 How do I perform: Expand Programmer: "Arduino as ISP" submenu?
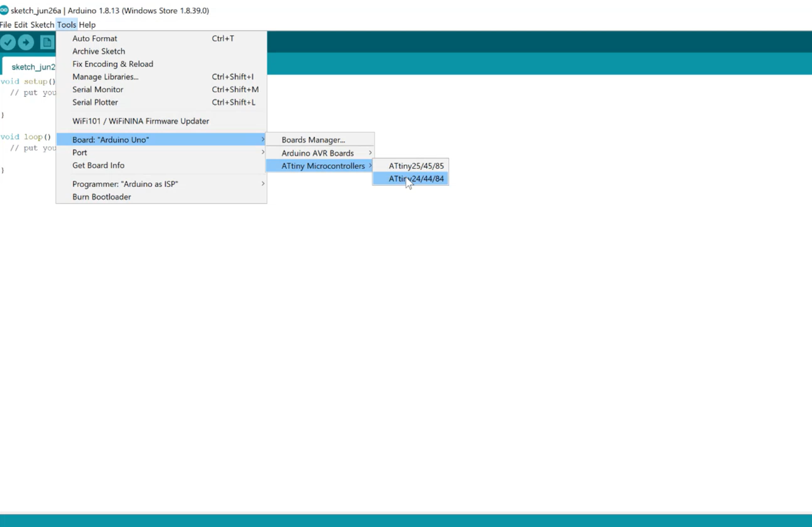tap(161, 184)
